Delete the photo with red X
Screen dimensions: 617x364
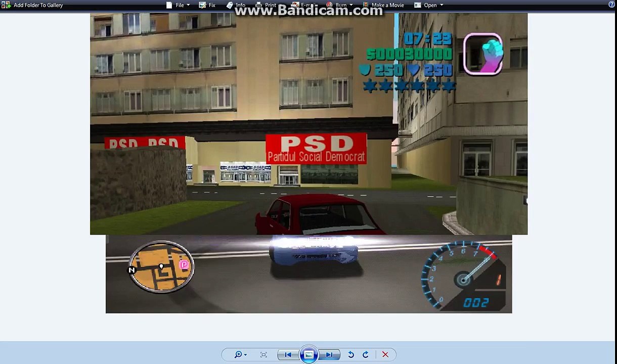(385, 355)
